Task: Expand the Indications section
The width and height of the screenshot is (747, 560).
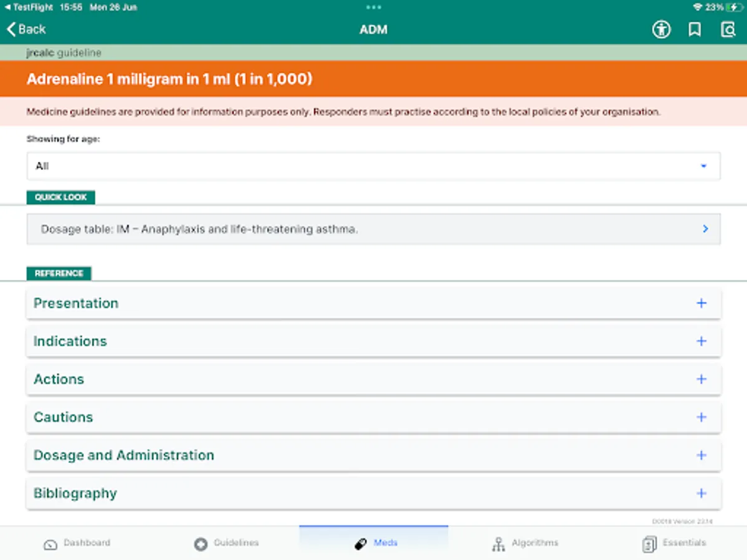Action: click(x=374, y=341)
